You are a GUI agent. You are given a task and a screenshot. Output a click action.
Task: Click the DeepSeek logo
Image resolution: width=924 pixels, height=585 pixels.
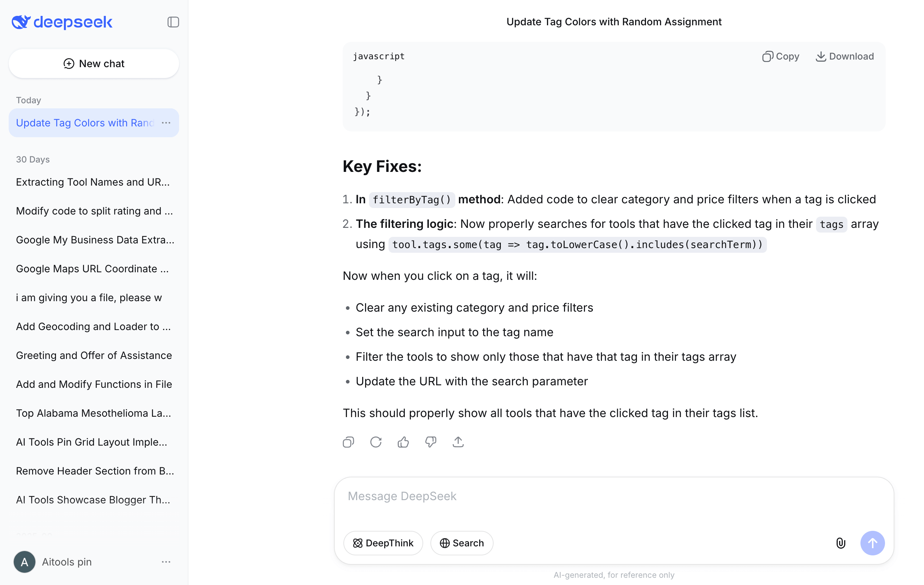[x=61, y=22]
